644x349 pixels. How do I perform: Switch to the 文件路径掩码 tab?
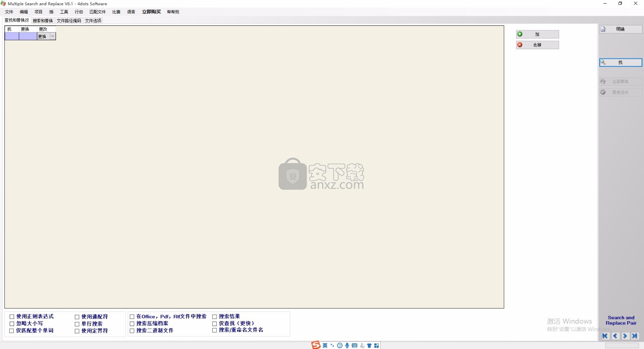click(69, 21)
